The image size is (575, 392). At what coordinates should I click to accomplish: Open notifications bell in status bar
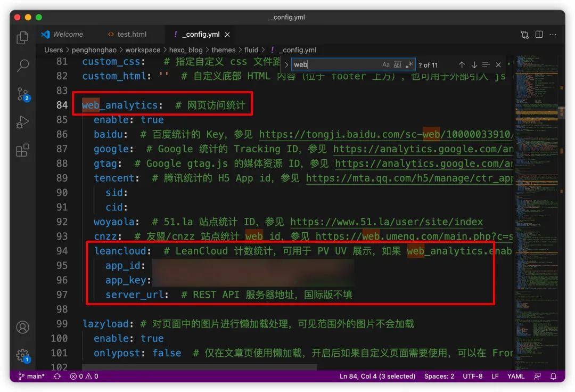pos(553,376)
